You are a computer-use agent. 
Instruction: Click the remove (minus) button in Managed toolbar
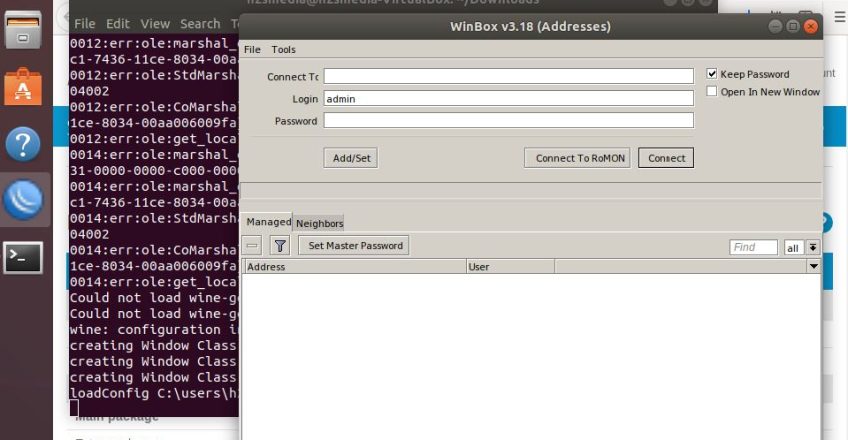pos(252,246)
